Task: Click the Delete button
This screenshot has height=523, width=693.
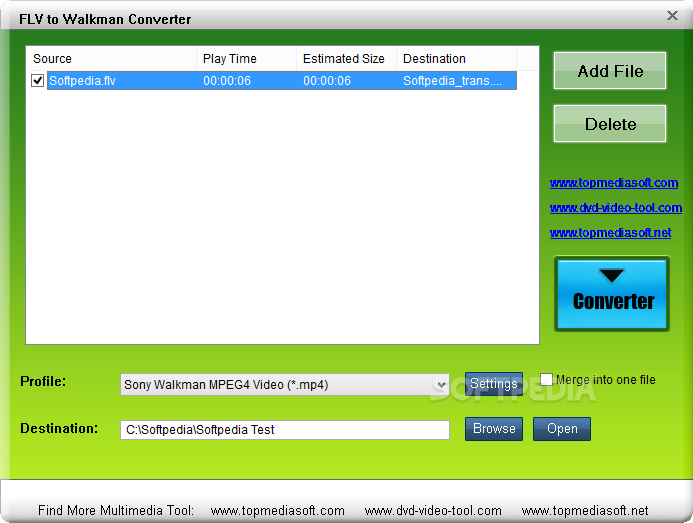Action: point(609,124)
